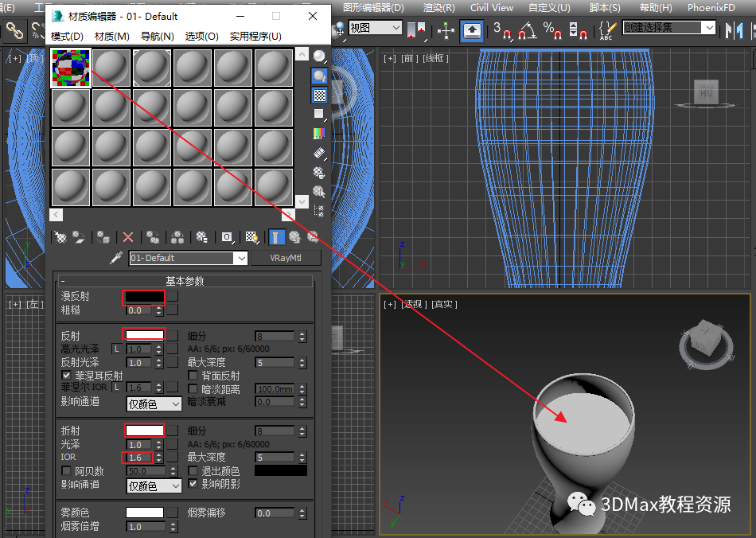756x538 pixels.
Task: Open the Sample Type sphere flyout
Action: click(319, 57)
